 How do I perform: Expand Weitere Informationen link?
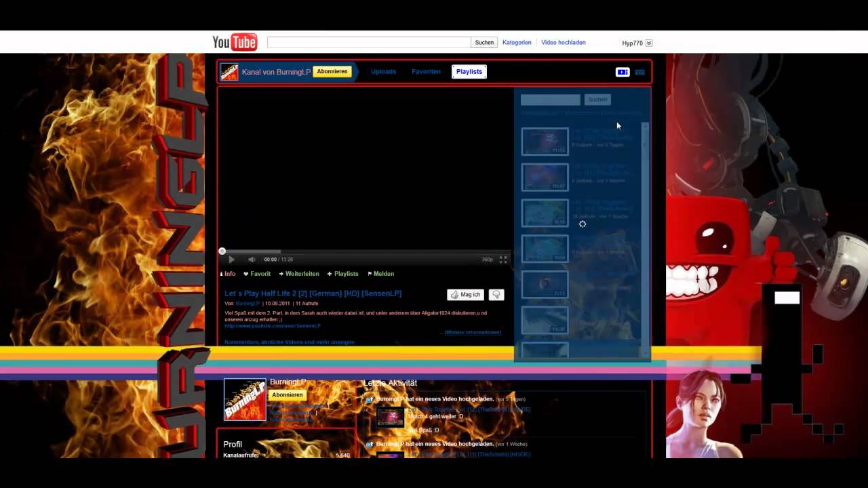473,333
